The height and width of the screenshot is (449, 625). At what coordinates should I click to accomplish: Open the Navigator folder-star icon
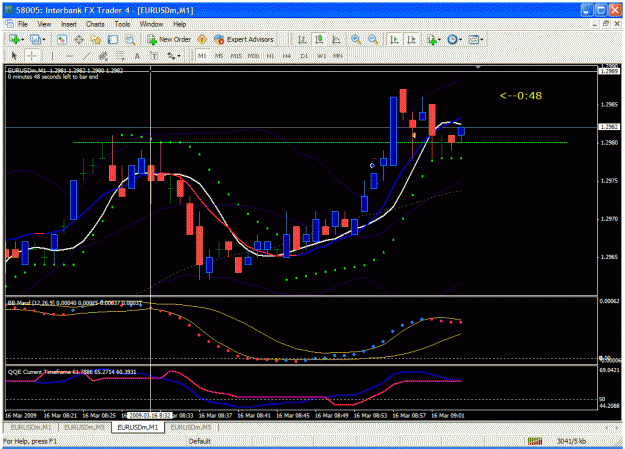(x=96, y=39)
